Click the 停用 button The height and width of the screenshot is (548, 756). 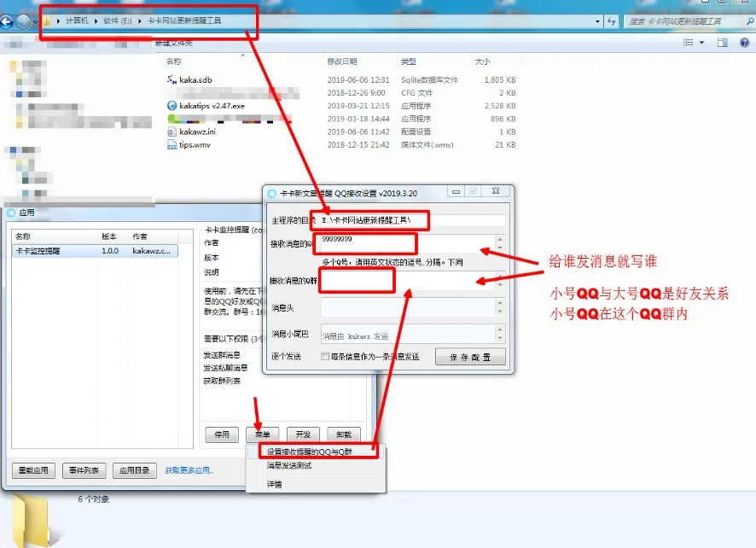pos(222,434)
